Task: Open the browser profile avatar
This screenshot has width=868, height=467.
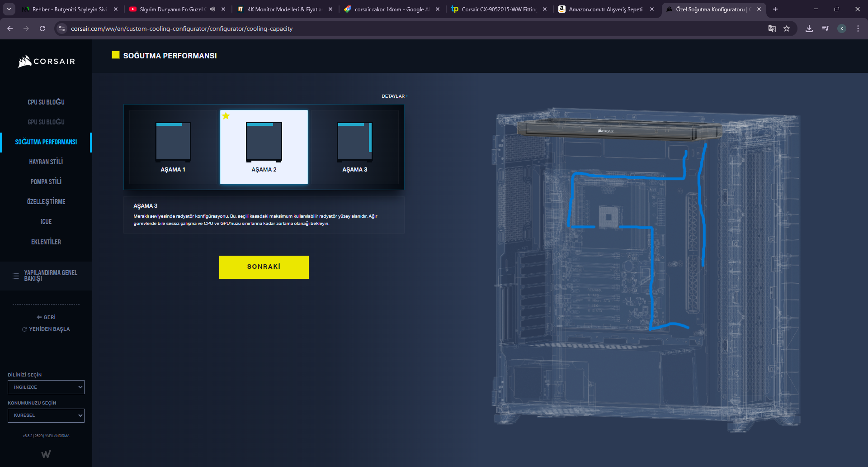Action: point(842,29)
